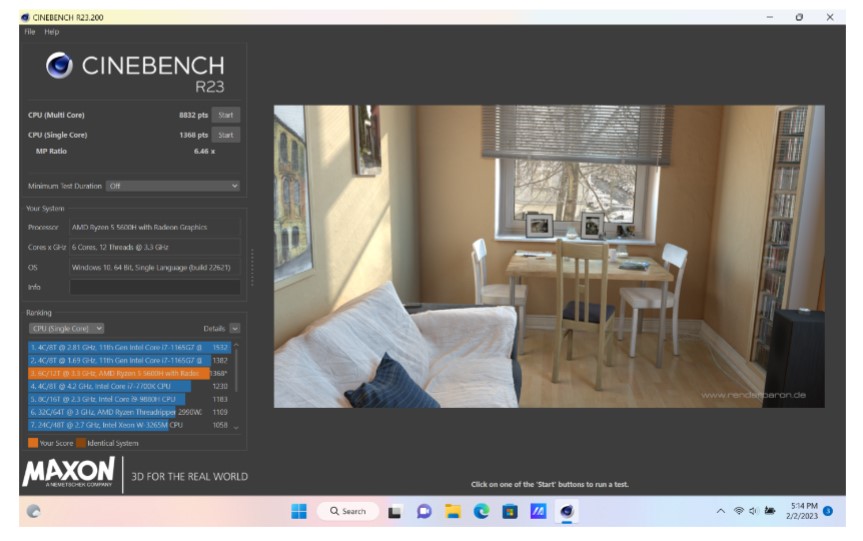Open the File menu

(30, 32)
